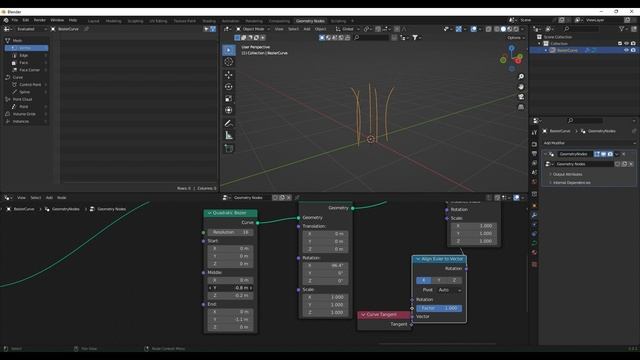The width and height of the screenshot is (640, 360).
Task: Click GeometryNodes breadcrumb in node editor
Action: (65, 209)
